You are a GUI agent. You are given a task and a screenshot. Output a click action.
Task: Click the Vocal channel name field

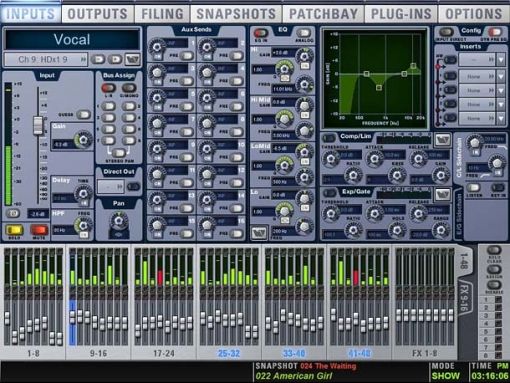click(72, 40)
